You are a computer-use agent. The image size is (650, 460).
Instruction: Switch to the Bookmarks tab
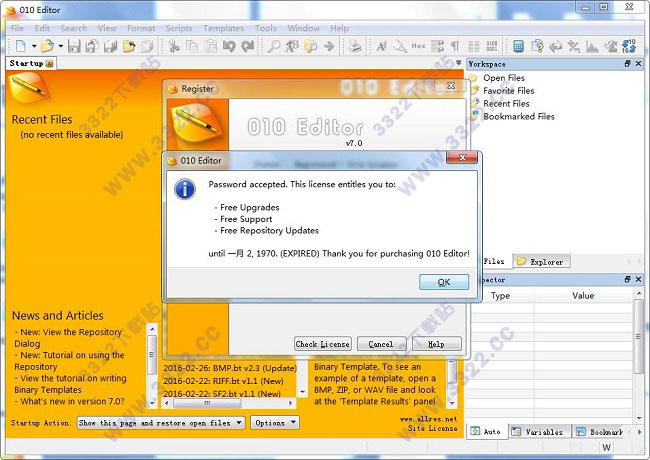coord(599,431)
